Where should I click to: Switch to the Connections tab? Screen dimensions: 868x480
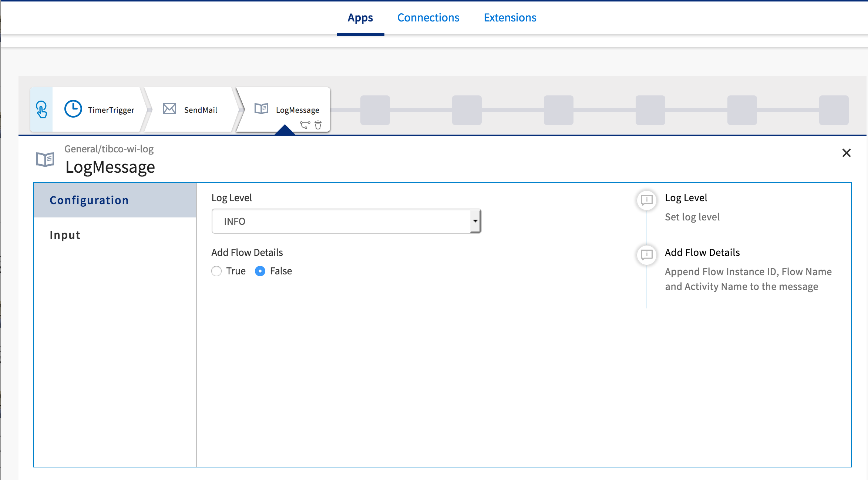[428, 18]
